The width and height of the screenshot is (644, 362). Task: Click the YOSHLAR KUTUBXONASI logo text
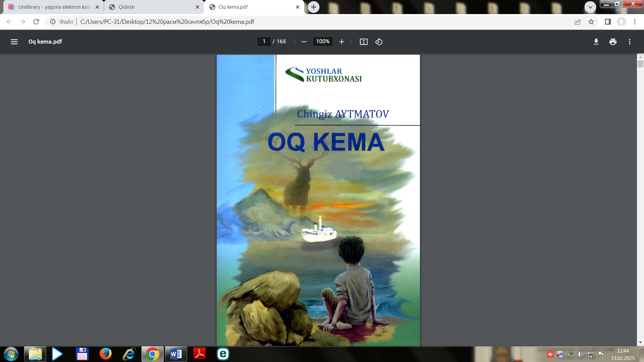coord(334,75)
